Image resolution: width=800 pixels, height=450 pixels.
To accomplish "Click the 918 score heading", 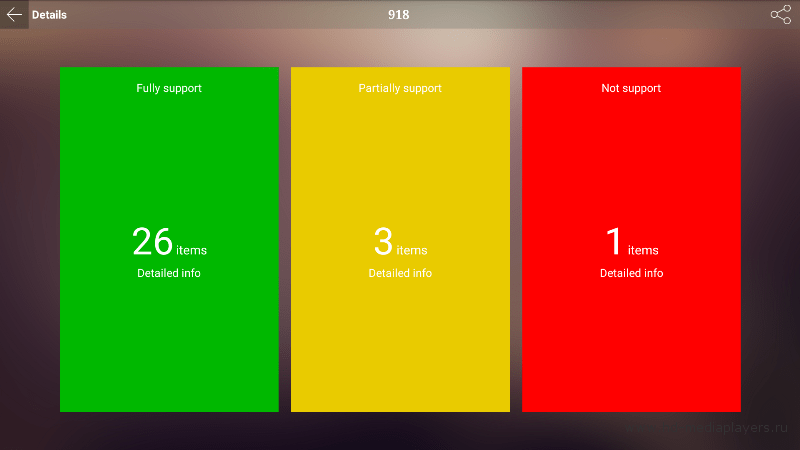I will (398, 15).
